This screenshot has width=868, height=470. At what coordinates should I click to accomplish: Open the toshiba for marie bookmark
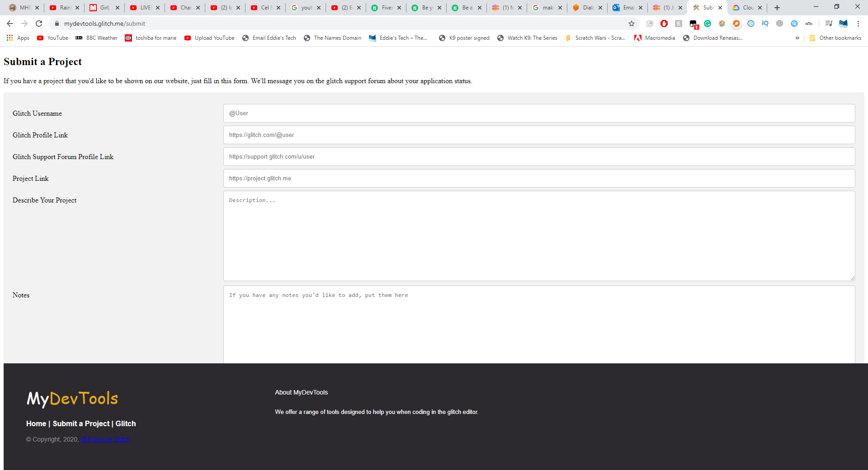click(x=151, y=38)
